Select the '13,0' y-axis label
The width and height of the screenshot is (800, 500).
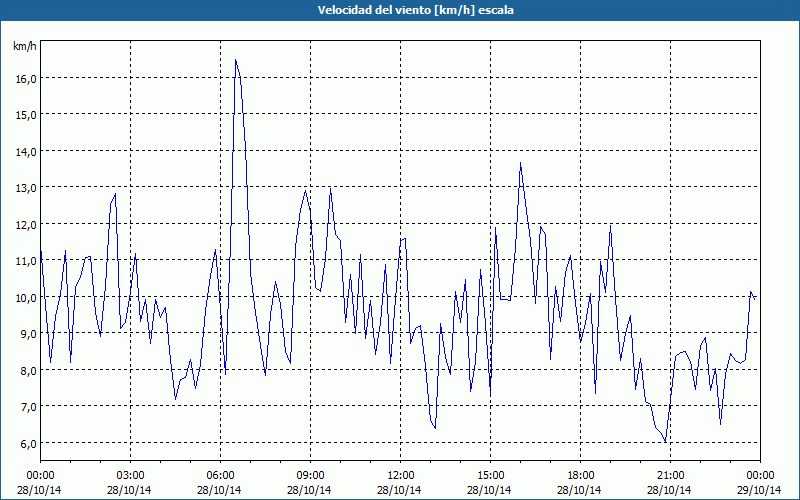(x=27, y=187)
